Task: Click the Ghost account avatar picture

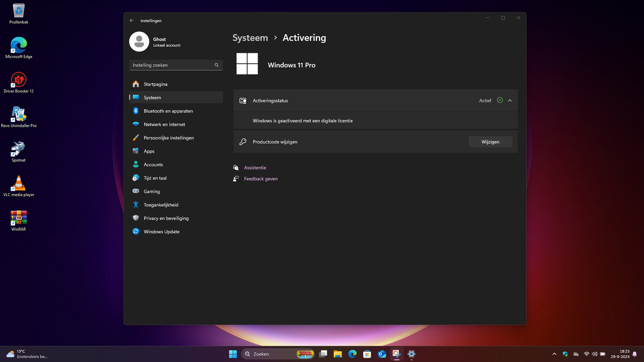Action: [x=139, y=42]
